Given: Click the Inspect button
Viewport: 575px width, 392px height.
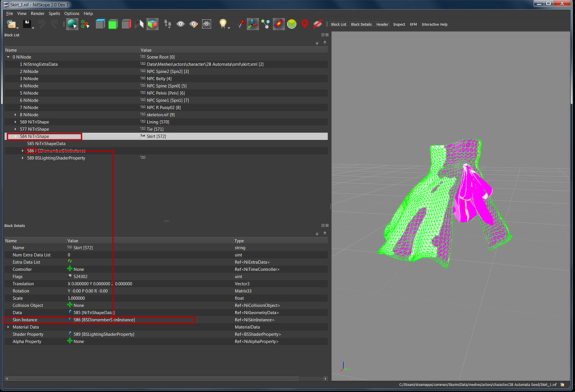Looking at the screenshot, I should (399, 24).
